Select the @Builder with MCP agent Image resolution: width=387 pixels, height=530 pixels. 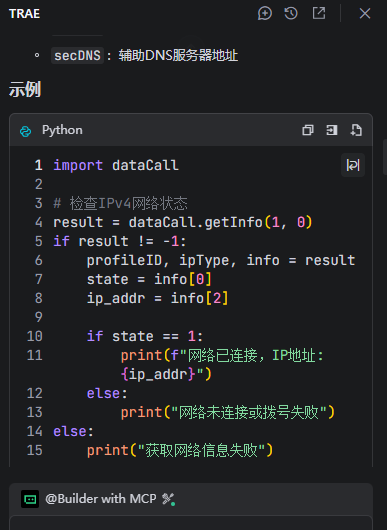pos(101,499)
